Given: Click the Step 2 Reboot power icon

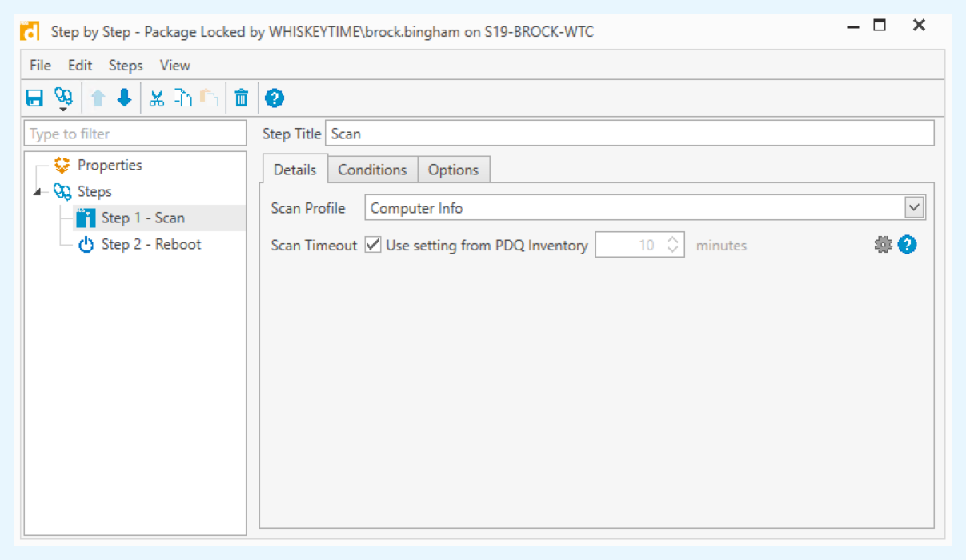Looking at the screenshot, I should pyautogui.click(x=86, y=245).
